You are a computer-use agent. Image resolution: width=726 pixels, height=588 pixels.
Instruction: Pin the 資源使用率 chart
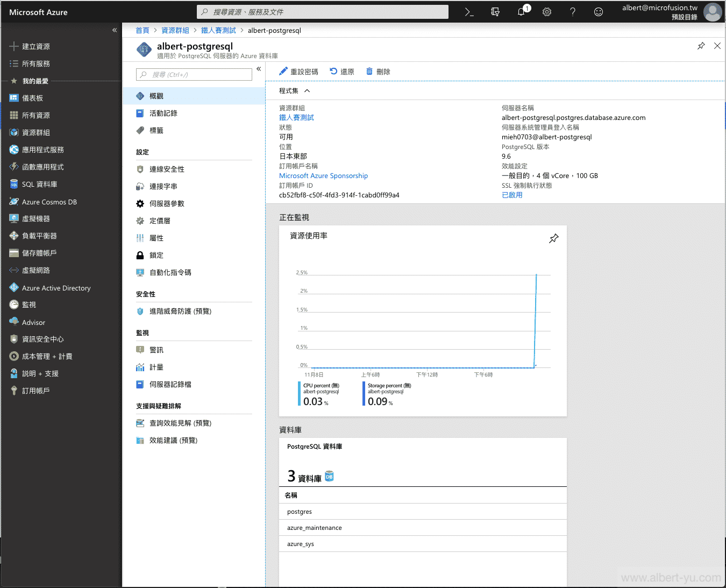point(554,238)
